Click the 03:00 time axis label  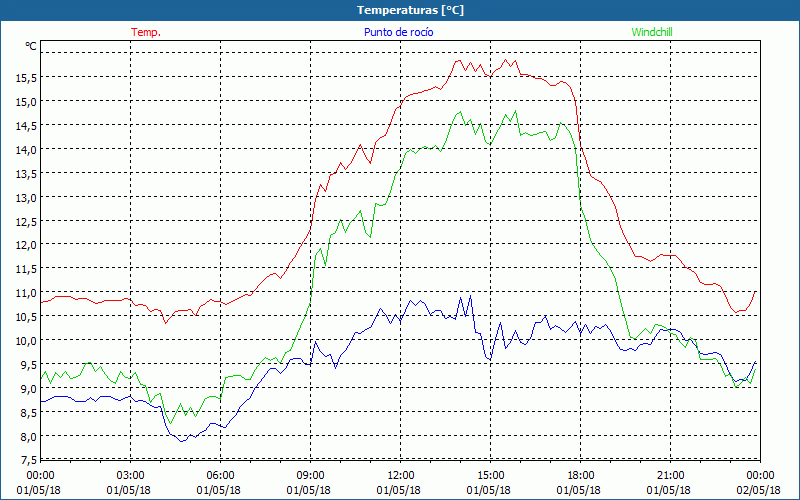tap(130, 476)
